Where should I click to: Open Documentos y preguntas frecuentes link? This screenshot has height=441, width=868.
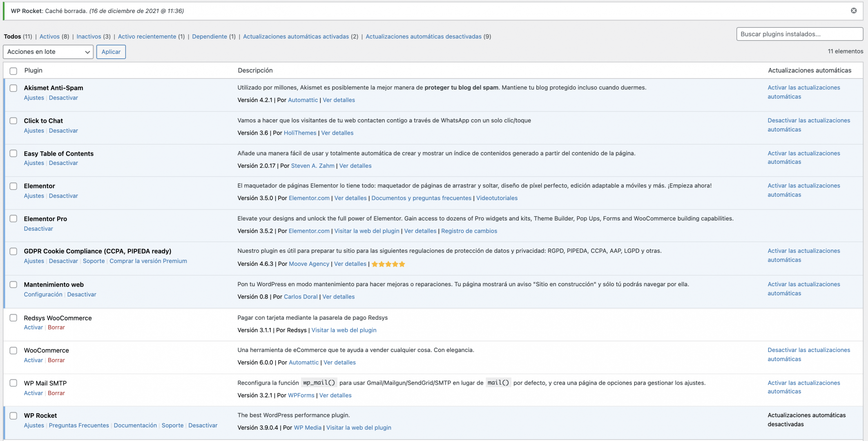[421, 198]
